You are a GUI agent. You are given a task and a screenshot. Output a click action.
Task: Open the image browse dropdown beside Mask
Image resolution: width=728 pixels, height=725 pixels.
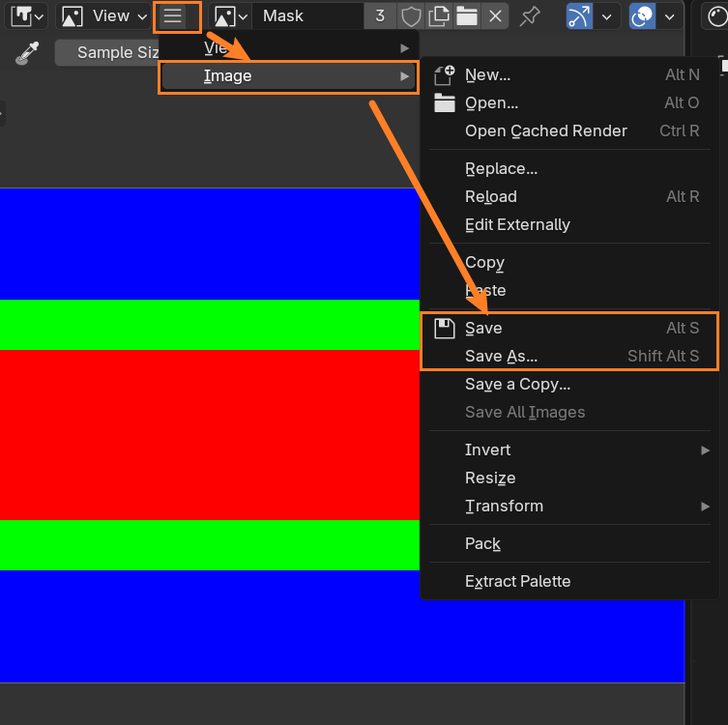coord(231,16)
